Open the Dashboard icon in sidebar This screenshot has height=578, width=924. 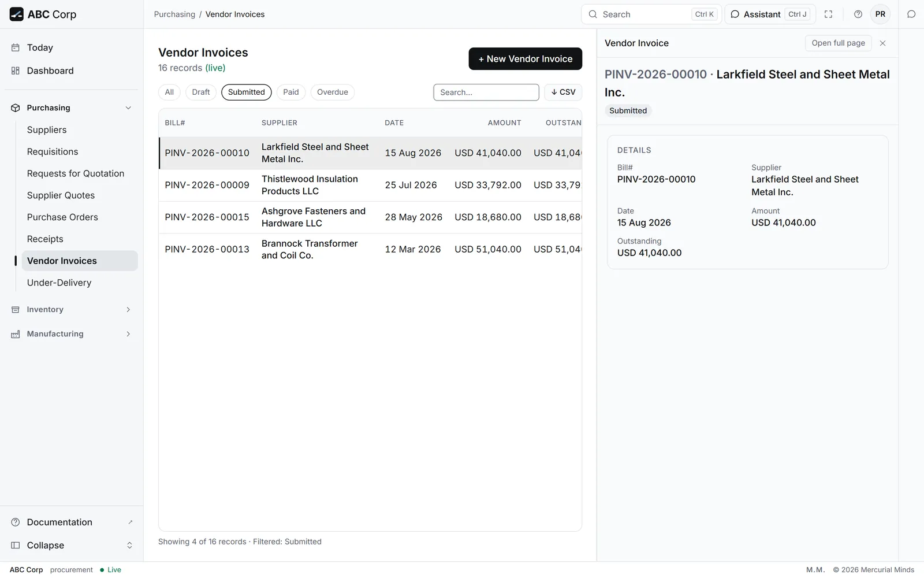tap(16, 71)
